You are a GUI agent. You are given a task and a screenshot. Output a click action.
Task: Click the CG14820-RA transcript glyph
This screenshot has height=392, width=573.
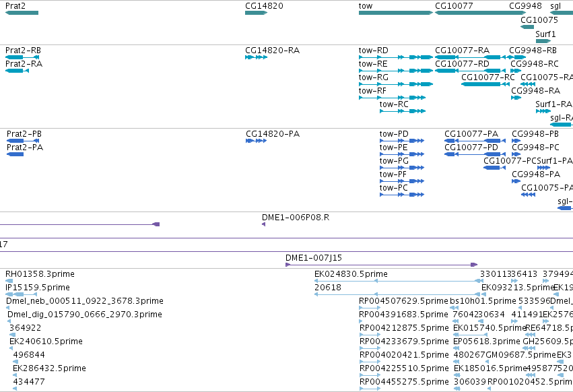pyautogui.click(x=256, y=57)
